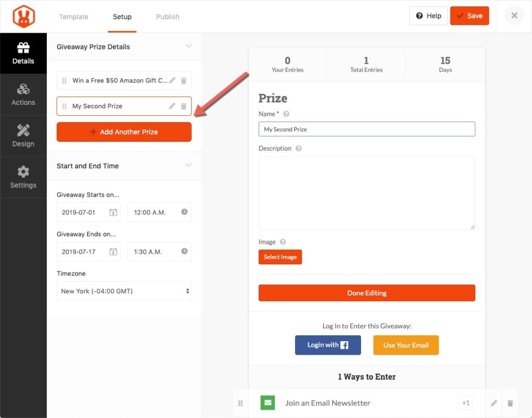The height and width of the screenshot is (418, 532).
Task: Delete the Amazon Gift Card prize (trash icon)
Action: (183, 80)
